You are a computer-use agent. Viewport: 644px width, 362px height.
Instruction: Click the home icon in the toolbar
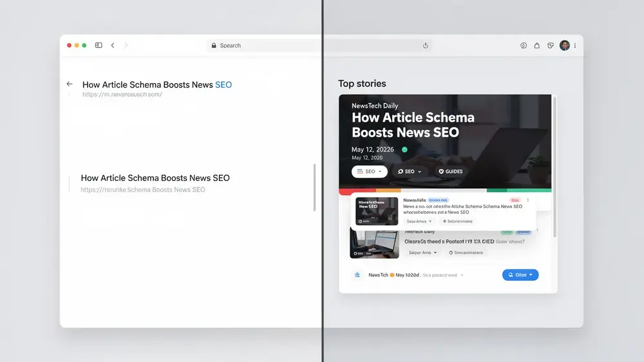(x=537, y=45)
